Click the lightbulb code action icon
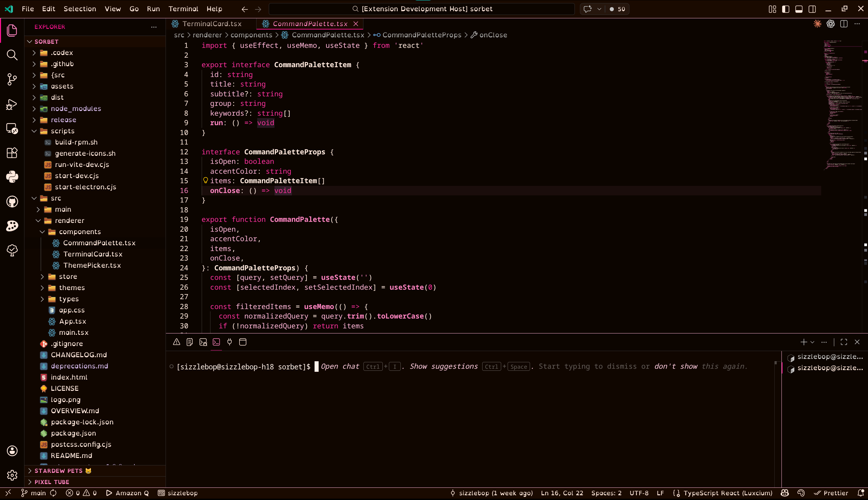Image resolution: width=868 pixels, height=500 pixels. [205, 180]
